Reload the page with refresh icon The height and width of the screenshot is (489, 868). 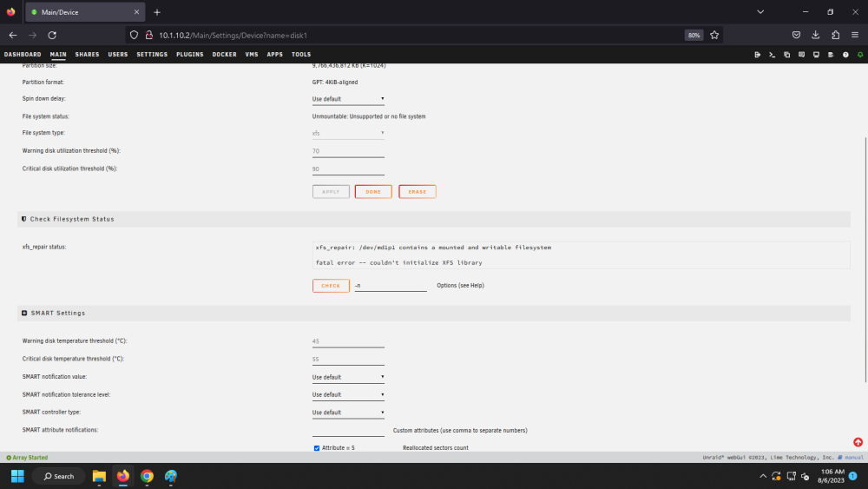pos(52,35)
